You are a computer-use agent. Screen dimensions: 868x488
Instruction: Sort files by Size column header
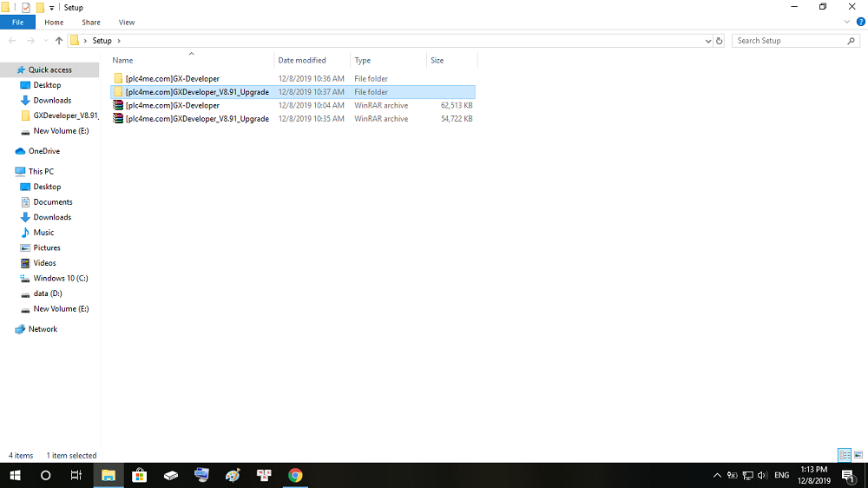[x=437, y=60]
